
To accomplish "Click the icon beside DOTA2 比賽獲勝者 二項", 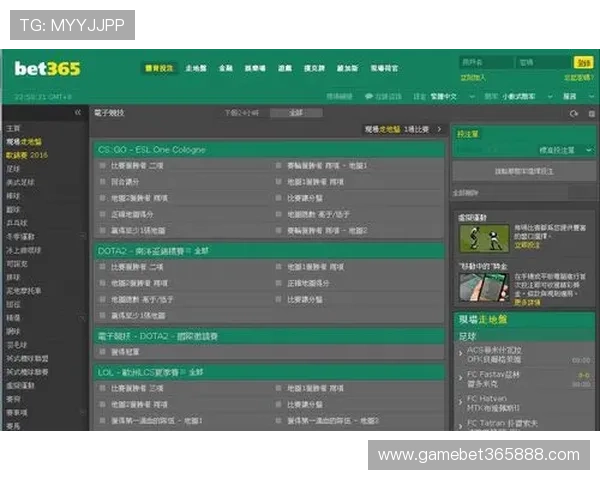I will pos(103,267).
